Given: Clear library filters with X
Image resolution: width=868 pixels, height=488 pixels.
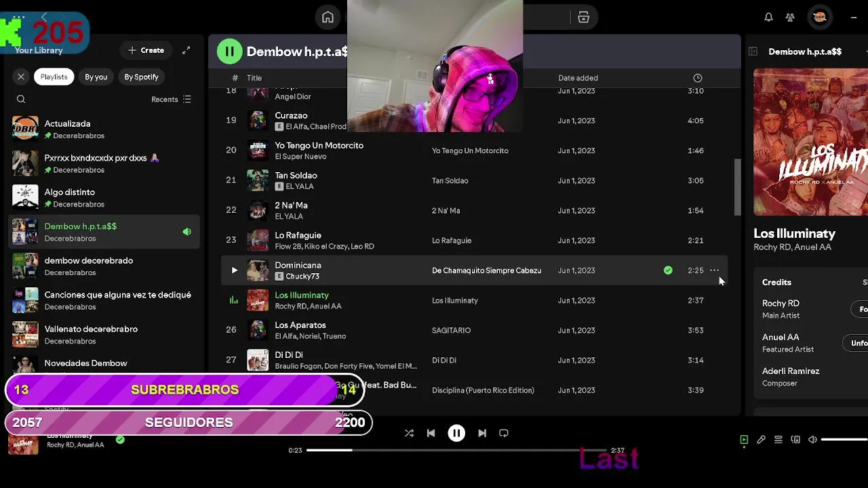Looking at the screenshot, I should tap(21, 77).
